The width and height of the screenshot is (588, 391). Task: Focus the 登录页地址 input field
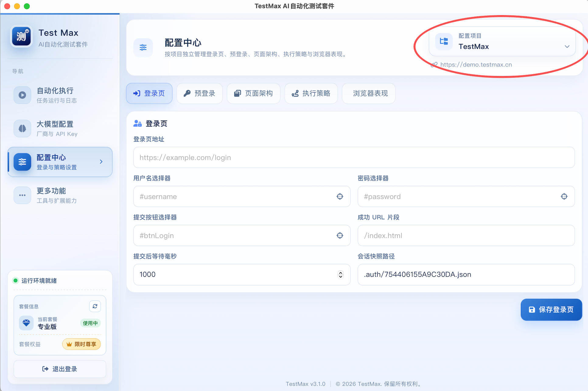click(x=354, y=157)
